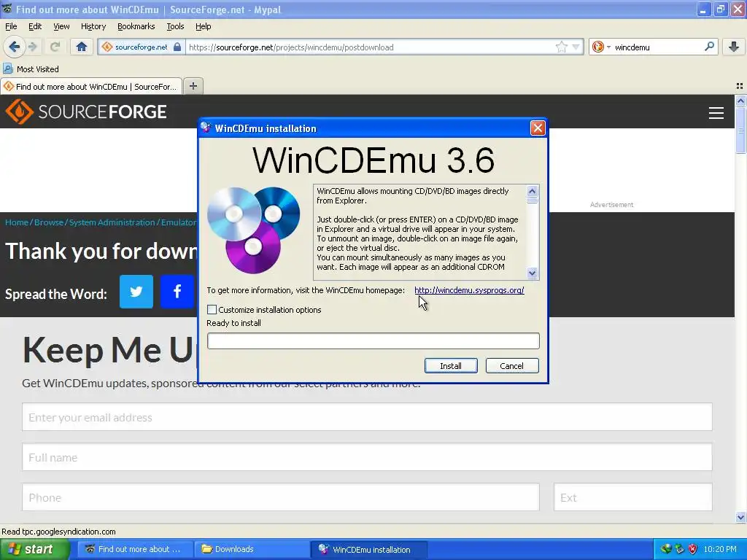Bookmark this page with the star icon
The image size is (747, 560).
click(x=562, y=47)
